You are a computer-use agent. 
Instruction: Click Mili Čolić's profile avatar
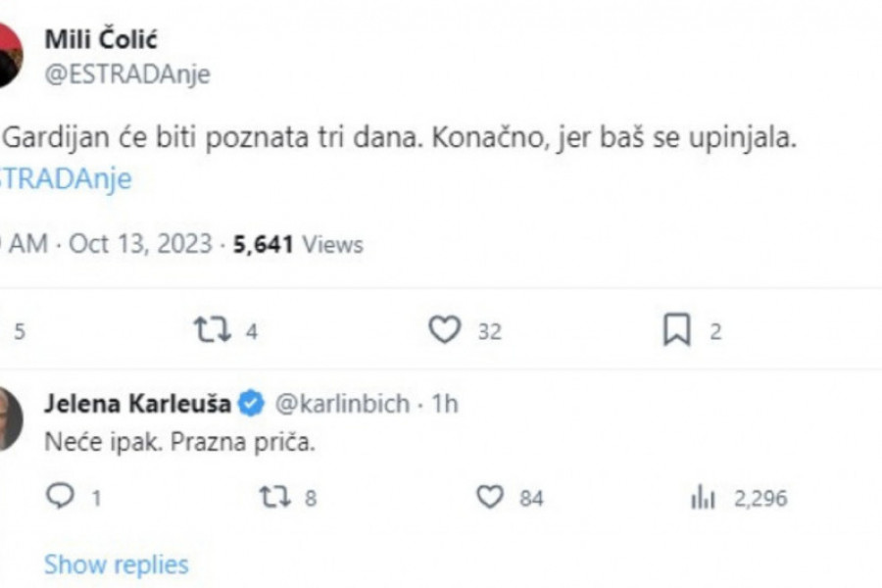point(10,54)
